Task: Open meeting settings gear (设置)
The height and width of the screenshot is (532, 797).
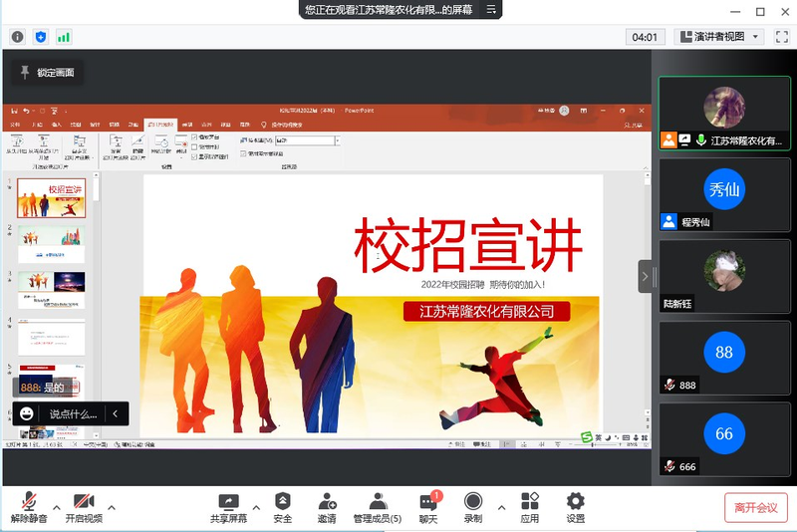Action: (x=576, y=501)
